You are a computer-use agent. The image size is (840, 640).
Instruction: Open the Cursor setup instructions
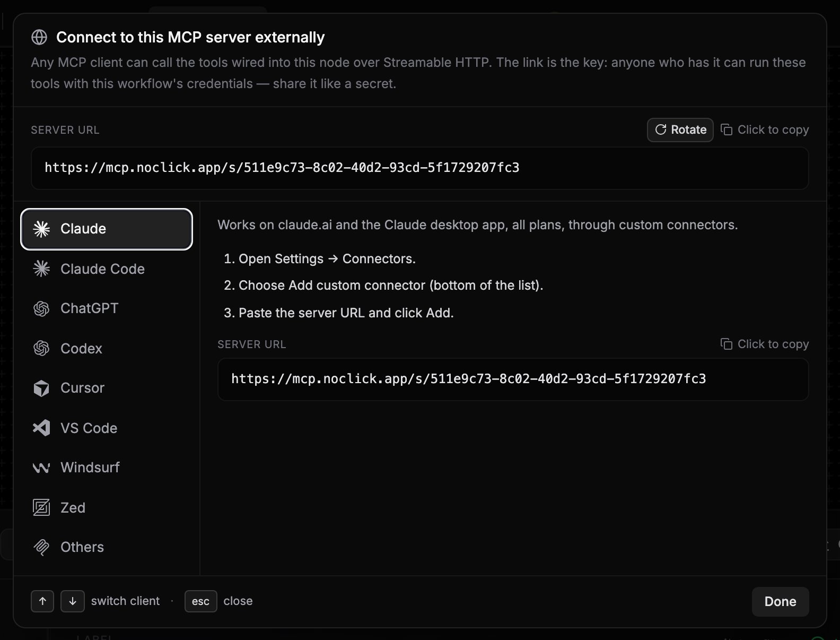(x=106, y=388)
